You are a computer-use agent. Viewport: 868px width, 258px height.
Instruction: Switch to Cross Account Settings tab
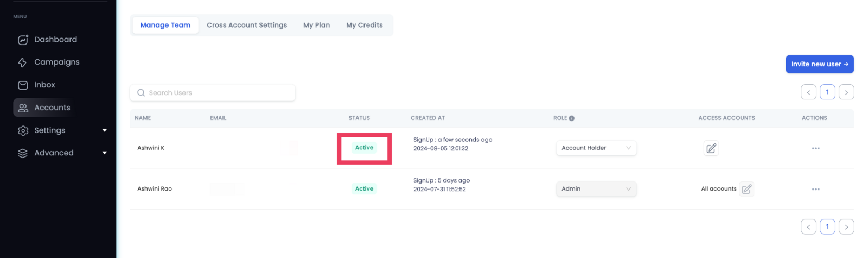click(x=247, y=25)
